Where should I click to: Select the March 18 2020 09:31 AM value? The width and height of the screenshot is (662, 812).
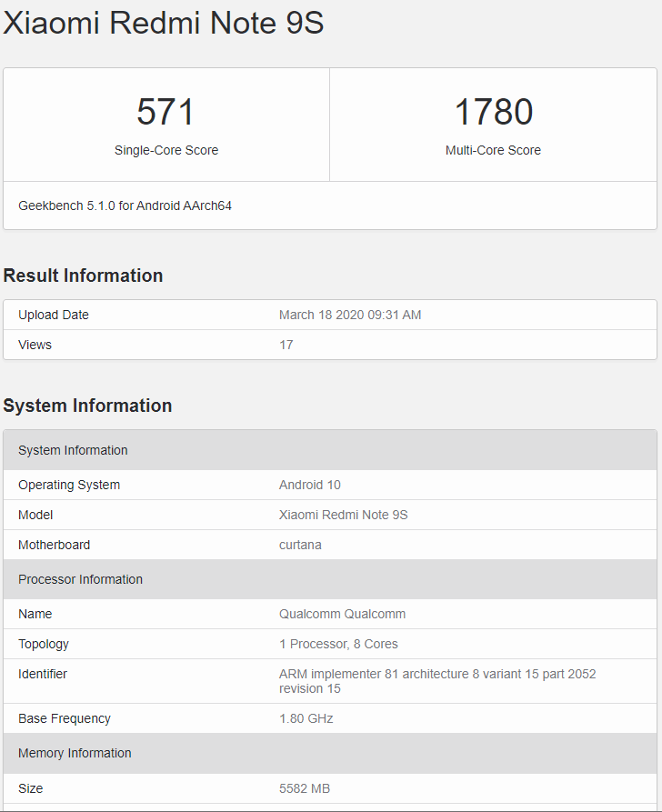coord(350,315)
